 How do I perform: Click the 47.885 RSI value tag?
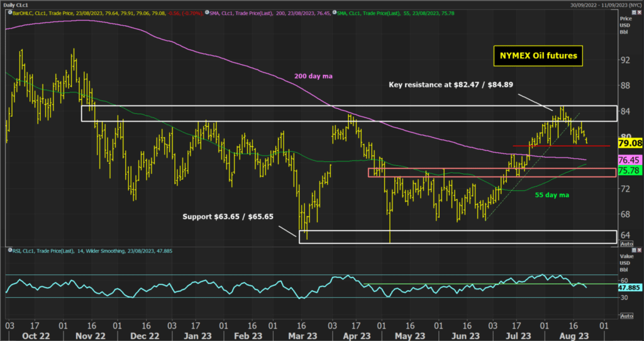[630, 288]
